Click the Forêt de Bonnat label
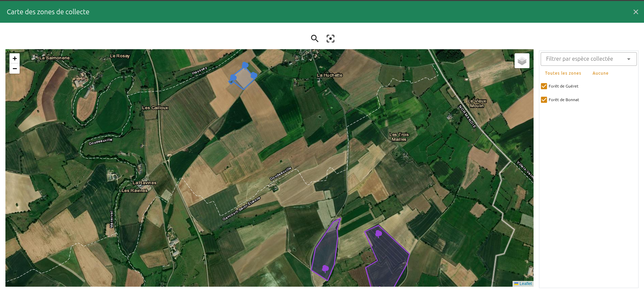Image resolution: width=644 pixels, height=303 pixels. 564,100
